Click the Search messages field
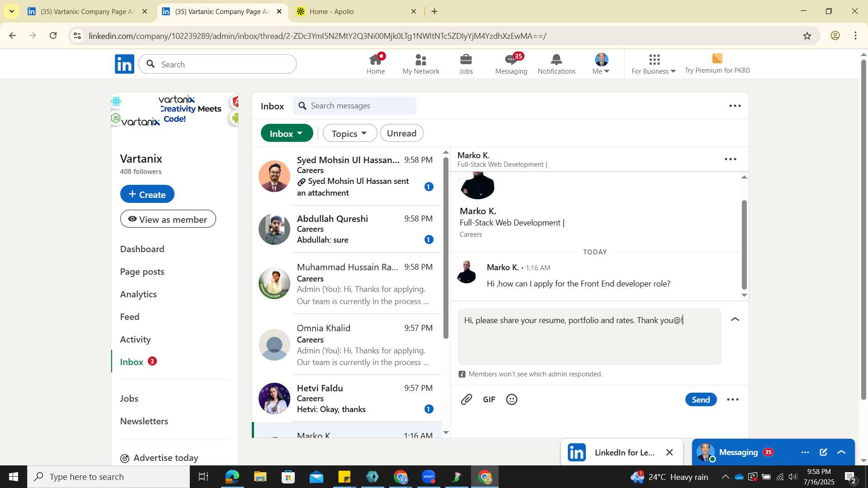This screenshot has height=488, width=868. pos(354,106)
